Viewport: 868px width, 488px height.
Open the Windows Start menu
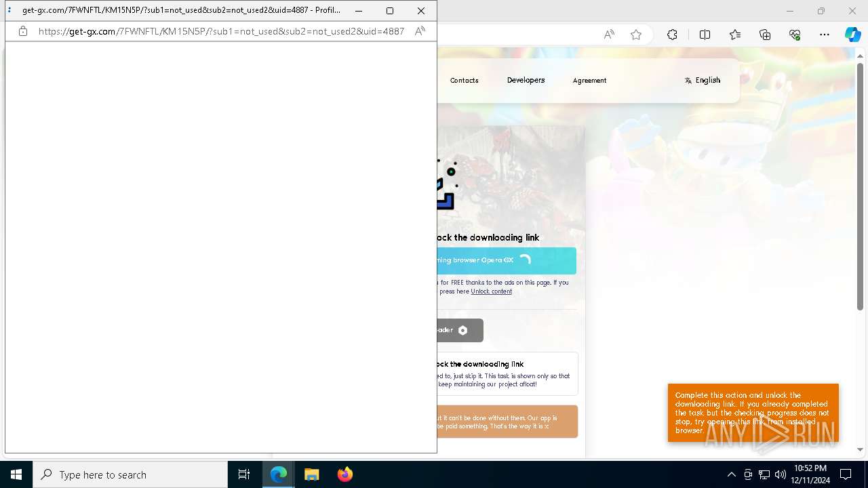pyautogui.click(x=16, y=474)
